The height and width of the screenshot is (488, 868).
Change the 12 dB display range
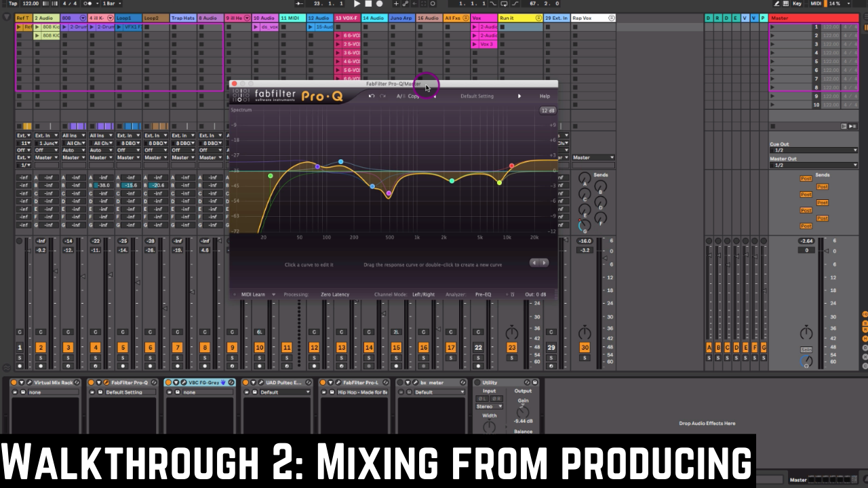pyautogui.click(x=547, y=110)
